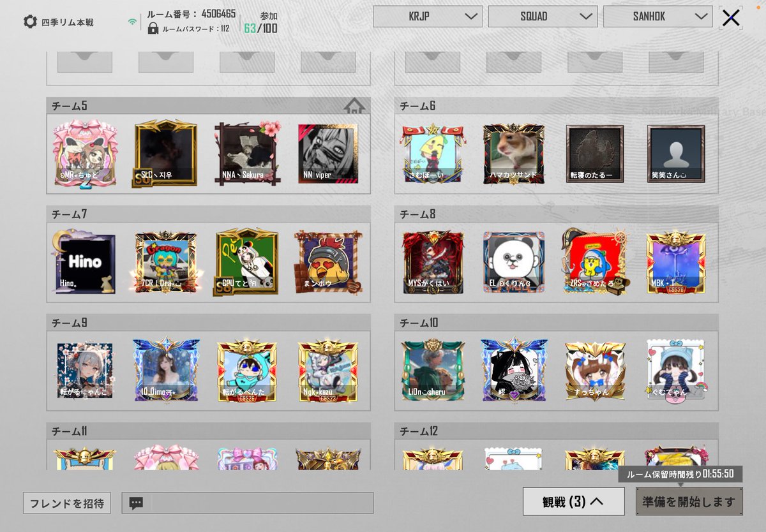Check the green Wi-Fi signal icon
766x532 pixels.
tap(132, 22)
